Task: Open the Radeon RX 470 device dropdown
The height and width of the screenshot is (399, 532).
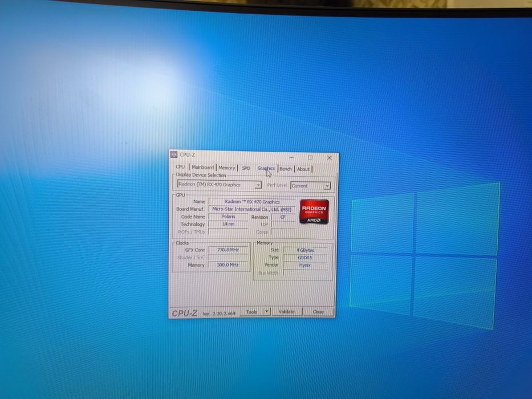Action: click(220, 185)
